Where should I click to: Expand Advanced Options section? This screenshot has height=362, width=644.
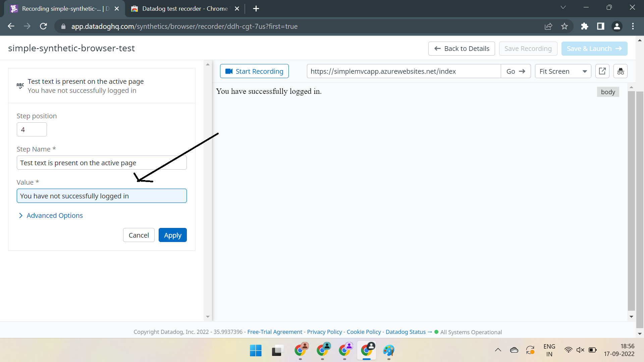click(54, 216)
